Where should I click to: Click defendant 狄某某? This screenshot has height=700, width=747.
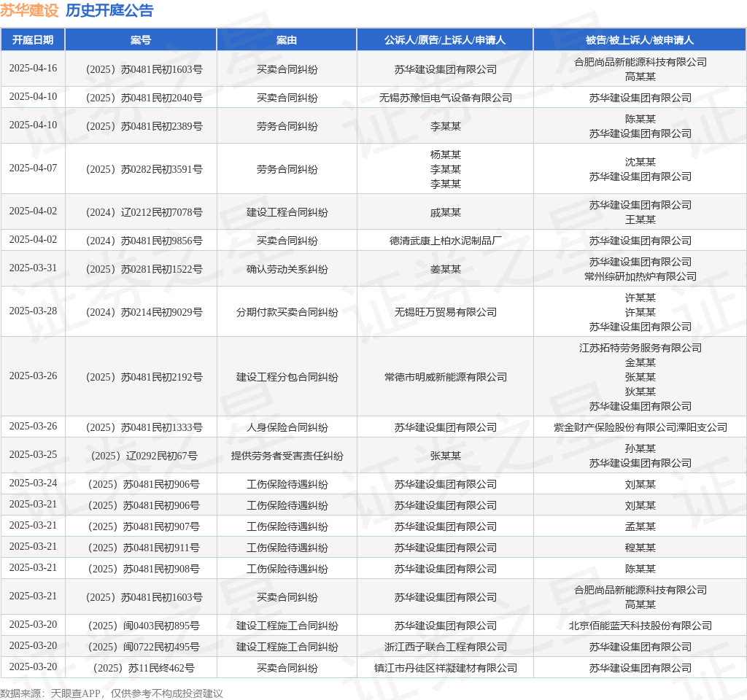point(640,392)
